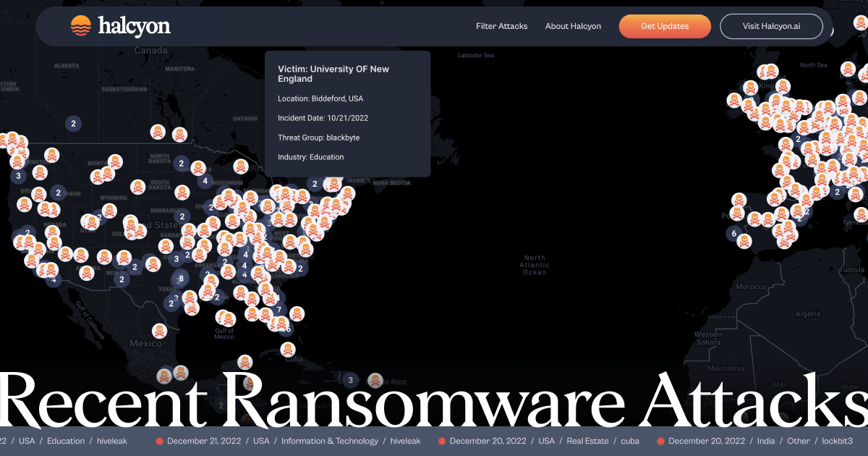The image size is (868, 456).
Task: Click the Real Estate / cuba ticker entry
Action: click(540, 441)
